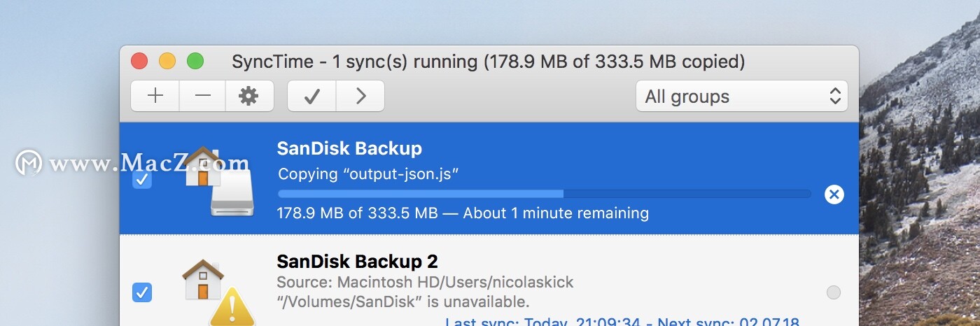Viewport: 980px width, 326px height.
Task: Cancel the SanDisk Backup copy operation
Action: point(834,194)
